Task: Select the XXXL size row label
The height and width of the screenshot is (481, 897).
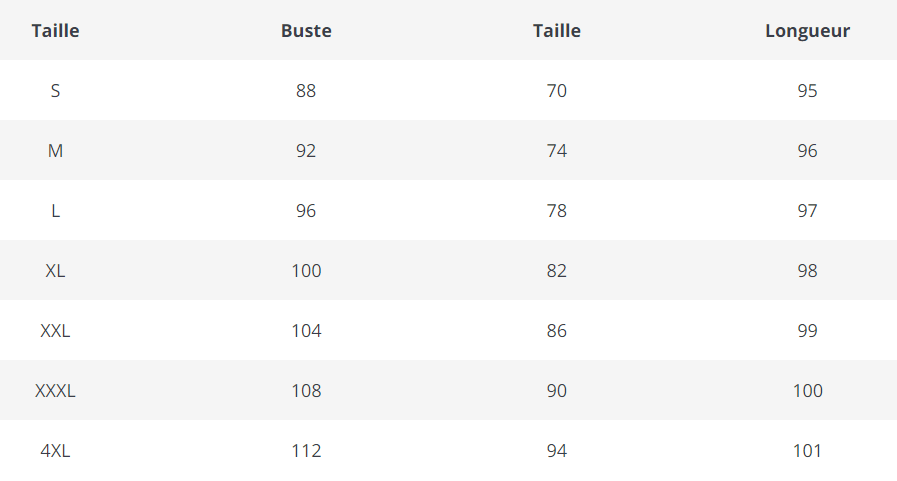Action: [55, 391]
